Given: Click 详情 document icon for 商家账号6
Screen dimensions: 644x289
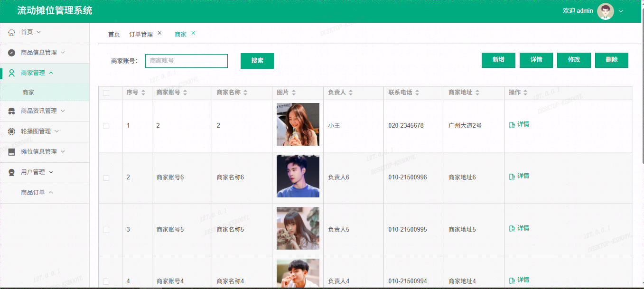Looking at the screenshot, I should click(x=512, y=177).
